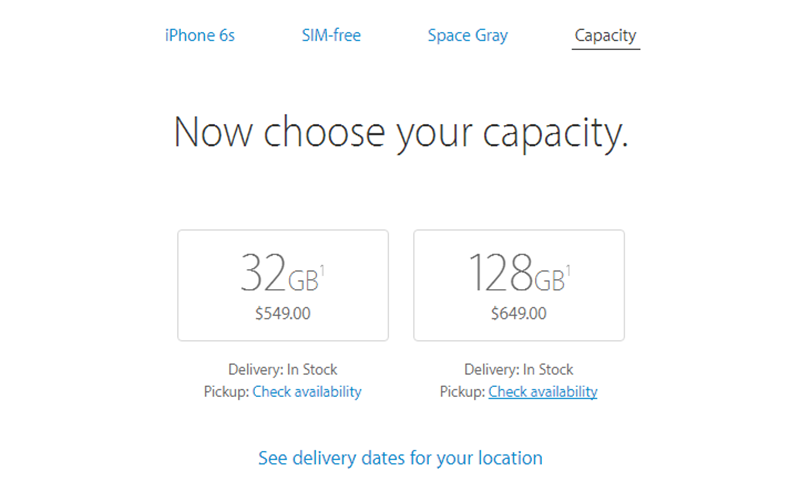Viewport: 800px width, 491px height.
Task: Click 'Delivery: In Stock' under the 128GB option
Action: pyautogui.click(x=519, y=370)
